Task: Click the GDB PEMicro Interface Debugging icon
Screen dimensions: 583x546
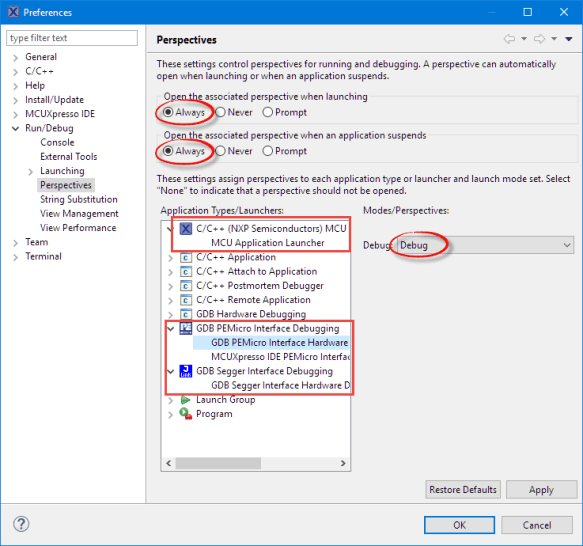Action: tap(186, 328)
